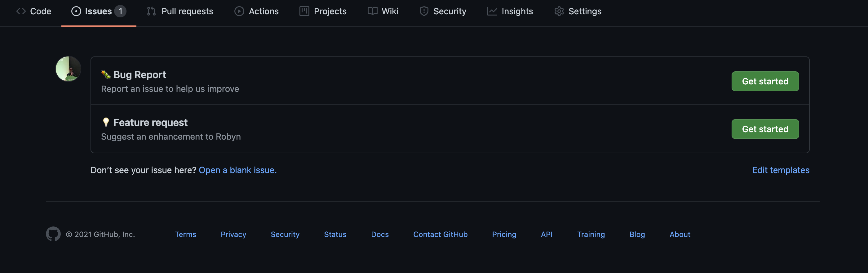Click the Edit templates link
Image resolution: width=868 pixels, height=273 pixels.
(781, 170)
